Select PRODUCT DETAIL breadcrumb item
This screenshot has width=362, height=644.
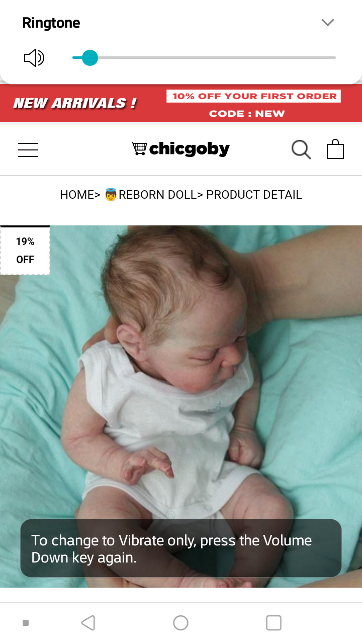click(x=254, y=195)
